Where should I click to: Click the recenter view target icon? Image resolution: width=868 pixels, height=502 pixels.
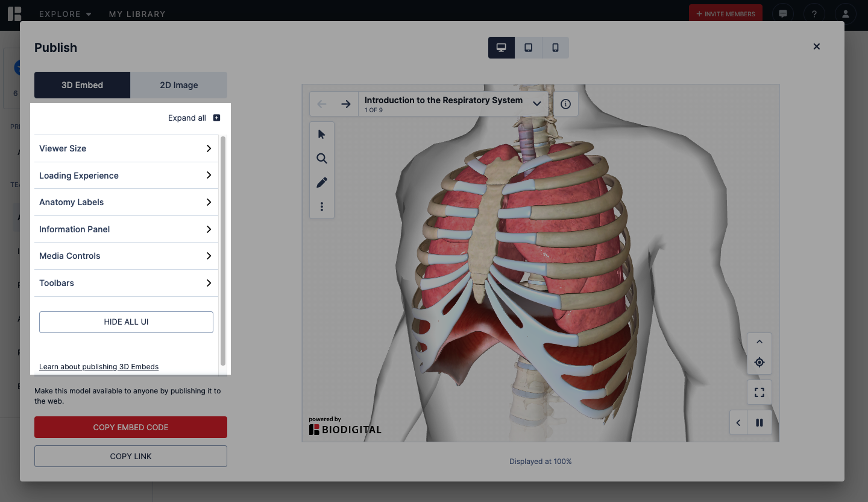759,363
